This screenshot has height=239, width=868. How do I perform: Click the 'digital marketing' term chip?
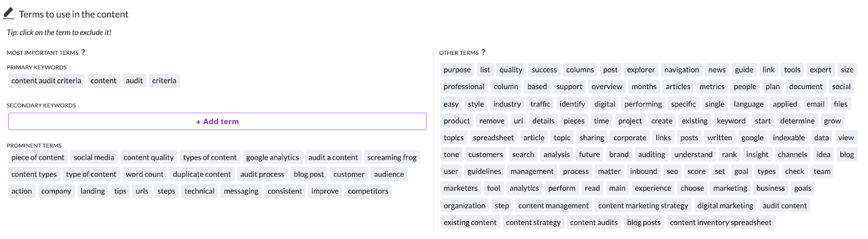(725, 206)
